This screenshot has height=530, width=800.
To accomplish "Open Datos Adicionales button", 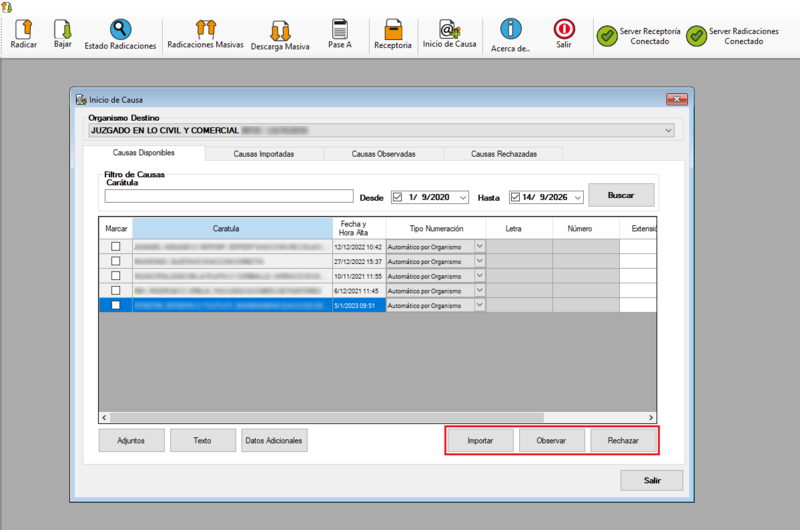I will [274, 440].
